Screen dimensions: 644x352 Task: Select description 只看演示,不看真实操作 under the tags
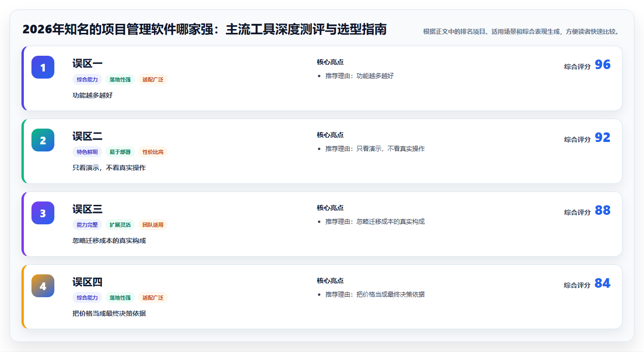click(x=109, y=168)
